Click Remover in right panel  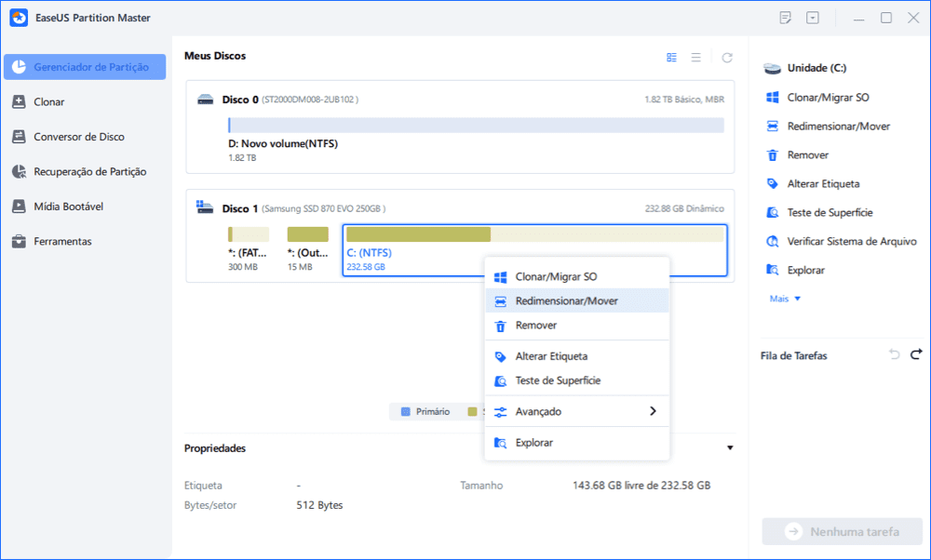(807, 154)
